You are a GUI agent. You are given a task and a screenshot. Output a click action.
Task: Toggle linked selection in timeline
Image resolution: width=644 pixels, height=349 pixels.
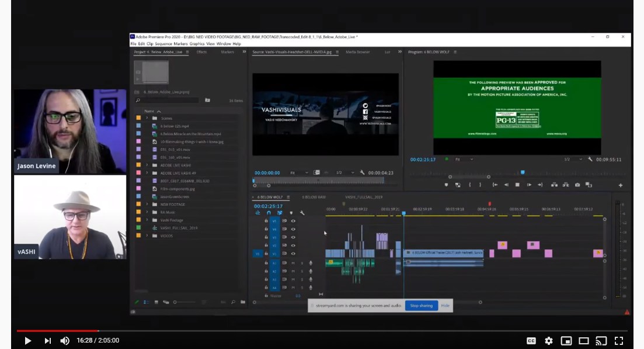pos(280,213)
